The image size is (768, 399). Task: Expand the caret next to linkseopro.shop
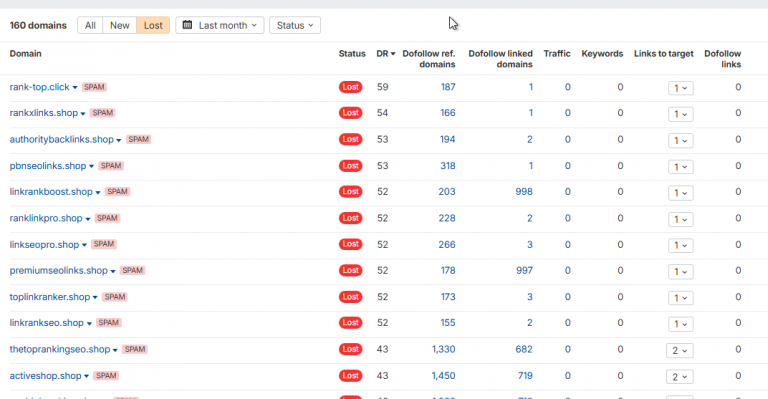click(x=84, y=245)
